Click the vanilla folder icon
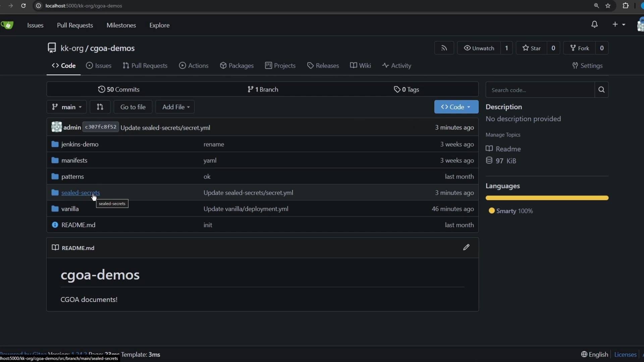Screen dimensions: 644x362 (x=55, y=209)
